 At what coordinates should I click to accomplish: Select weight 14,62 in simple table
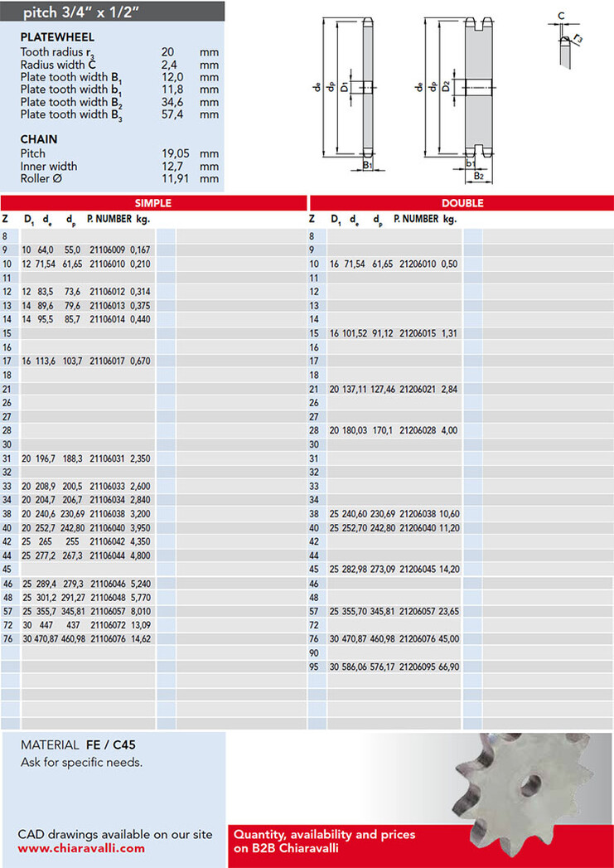tap(141, 639)
